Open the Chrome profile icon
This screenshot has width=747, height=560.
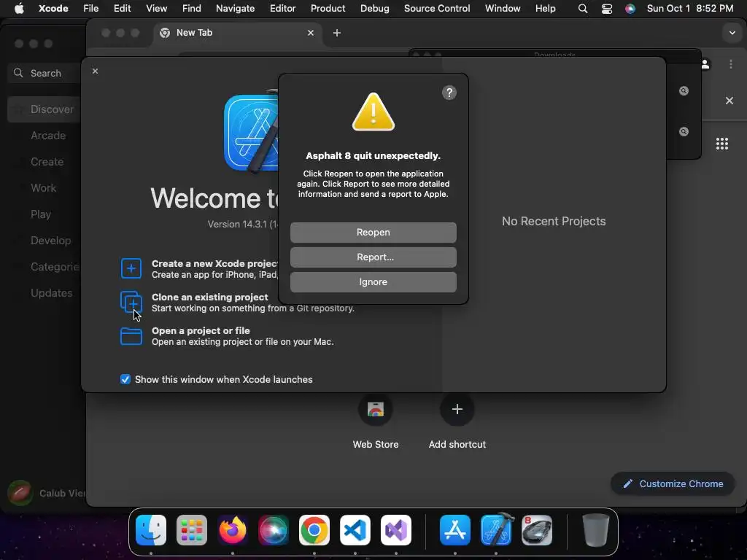click(705, 64)
